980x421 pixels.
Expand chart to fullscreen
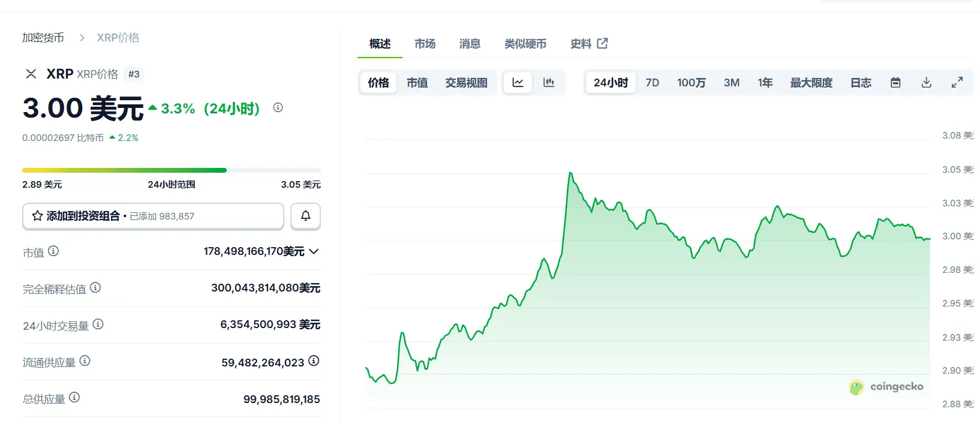point(957,83)
